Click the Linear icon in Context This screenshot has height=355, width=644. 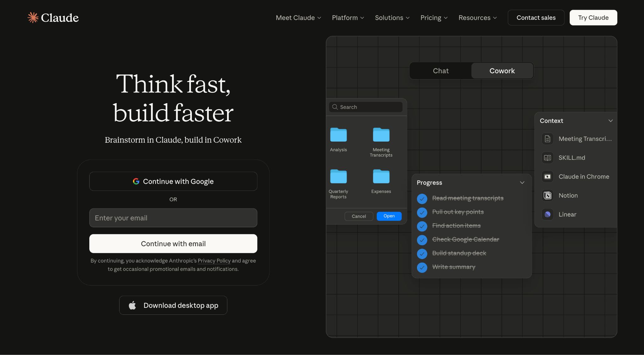[x=547, y=214]
